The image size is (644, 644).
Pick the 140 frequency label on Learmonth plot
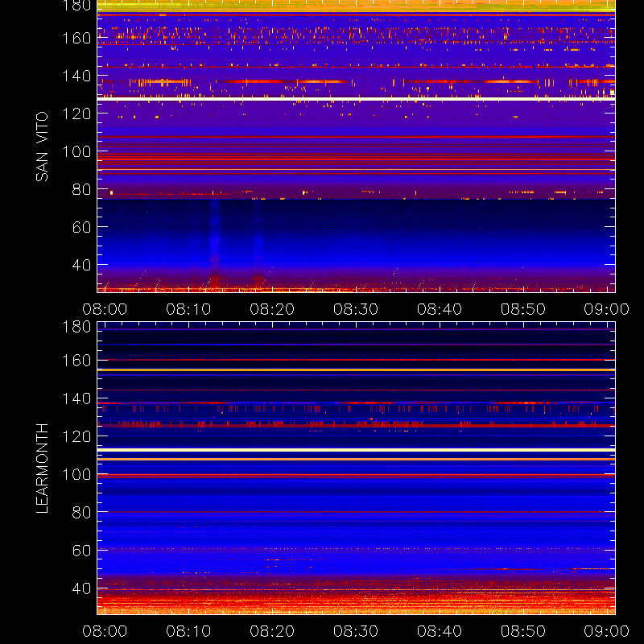click(76, 398)
